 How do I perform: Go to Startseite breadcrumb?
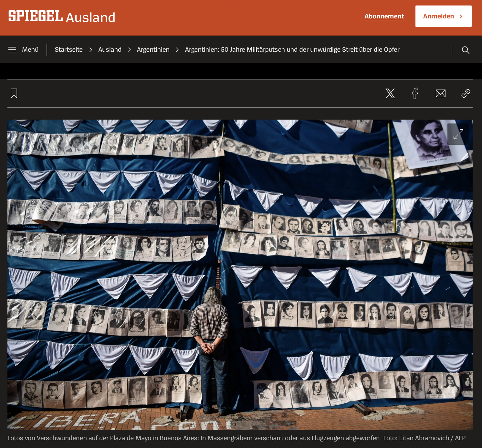point(68,49)
